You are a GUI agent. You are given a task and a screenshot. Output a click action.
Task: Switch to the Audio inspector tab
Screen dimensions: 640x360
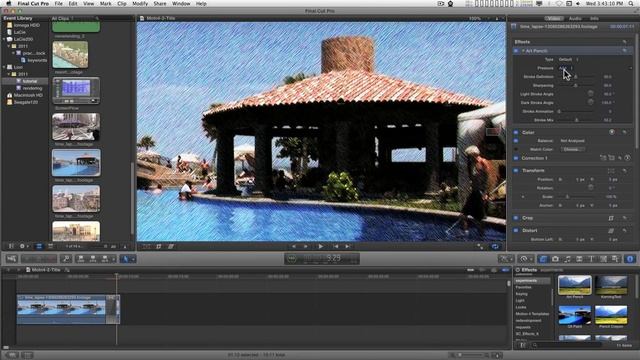pos(575,18)
